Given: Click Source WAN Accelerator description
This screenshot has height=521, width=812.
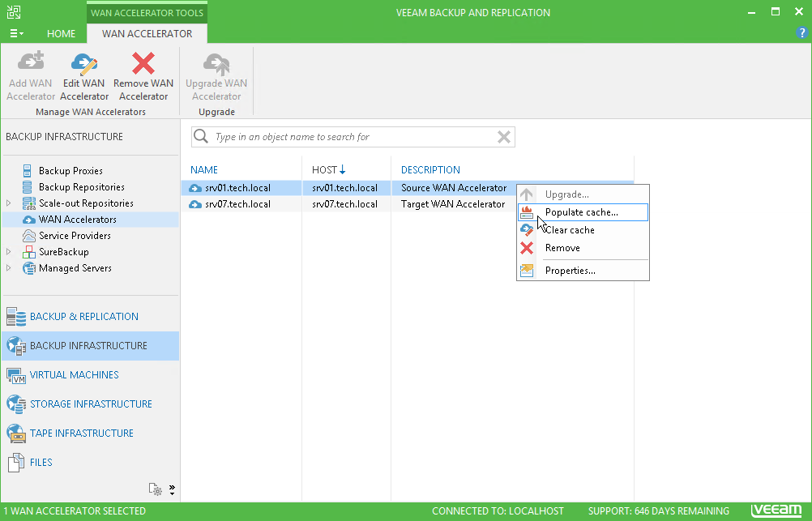Looking at the screenshot, I should point(454,188).
